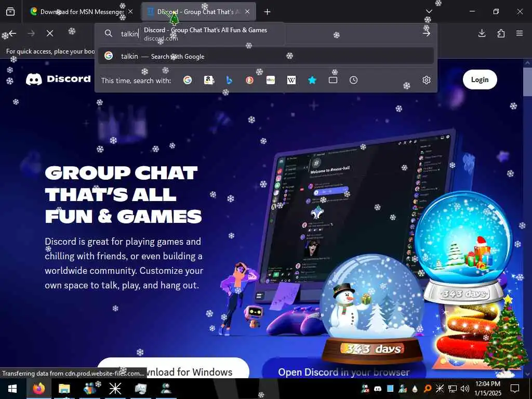Close the Discord tab
532x399 pixels.
point(247,12)
